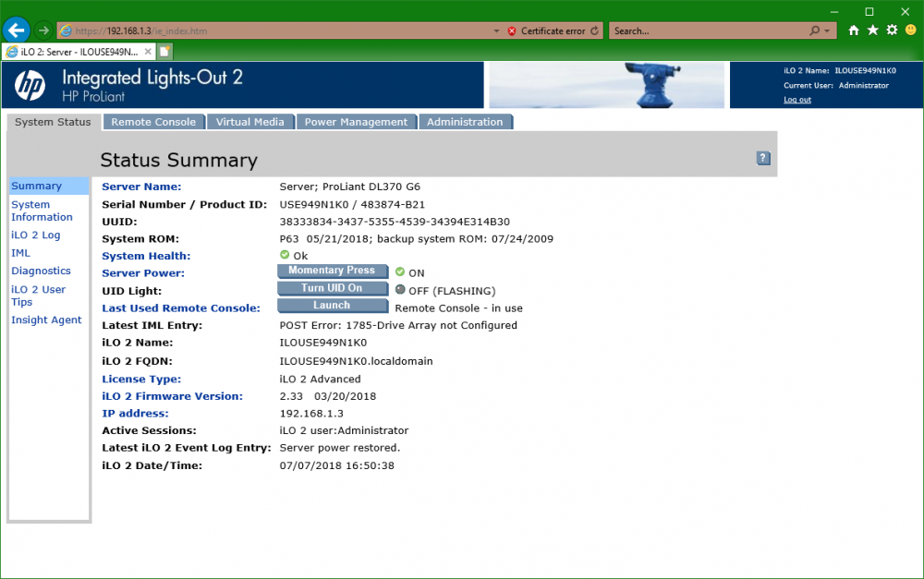924x579 pixels.
Task: Open the Virtual Media tab
Action: pyautogui.click(x=249, y=122)
